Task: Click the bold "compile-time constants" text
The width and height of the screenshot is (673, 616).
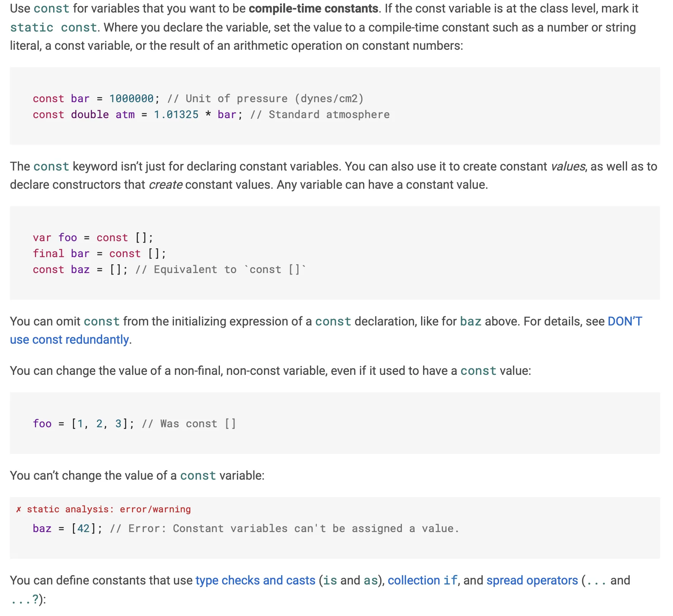Action: [313, 8]
